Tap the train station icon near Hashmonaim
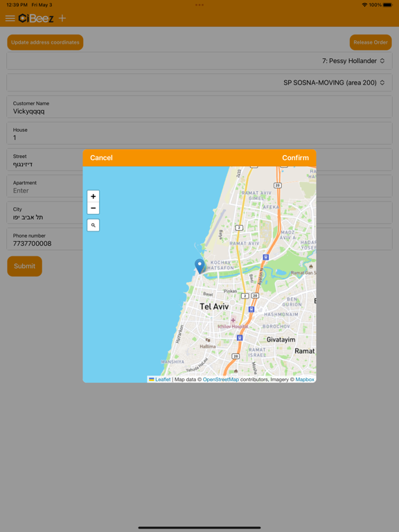Image resolution: width=399 pixels, height=532 pixels. [251, 309]
